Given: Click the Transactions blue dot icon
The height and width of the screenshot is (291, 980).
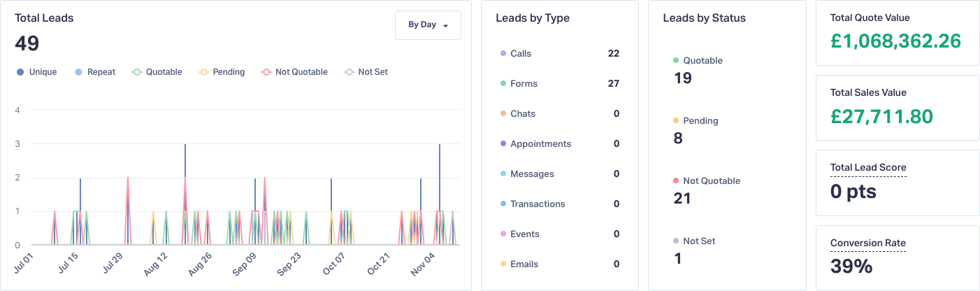Looking at the screenshot, I should pos(503,204).
